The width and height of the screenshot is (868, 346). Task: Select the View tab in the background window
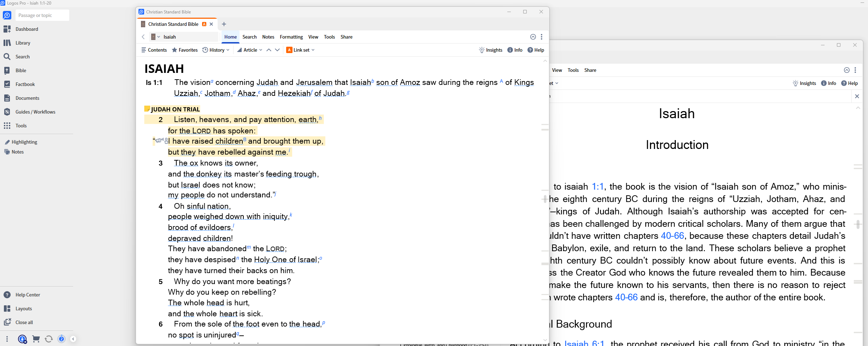(x=557, y=70)
